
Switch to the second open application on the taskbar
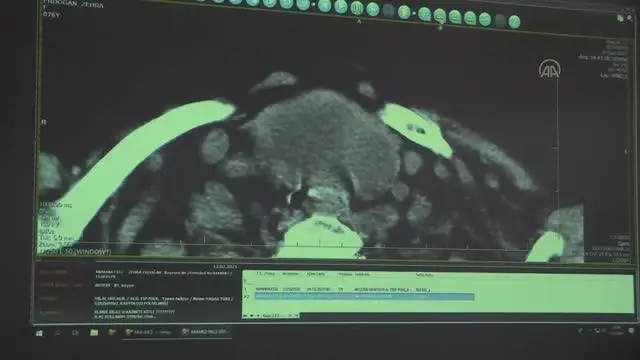206,332
